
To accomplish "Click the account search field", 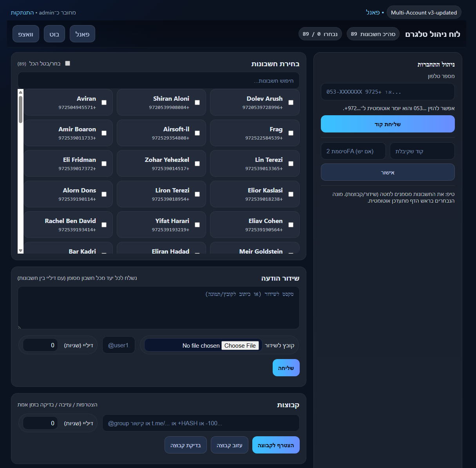I will pos(158,80).
